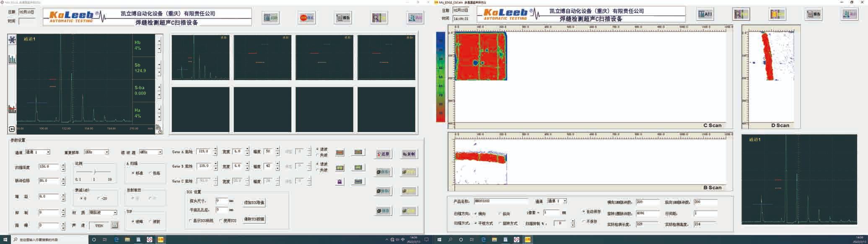Click the freeze snowflake icon beside the waveform

click(12, 40)
